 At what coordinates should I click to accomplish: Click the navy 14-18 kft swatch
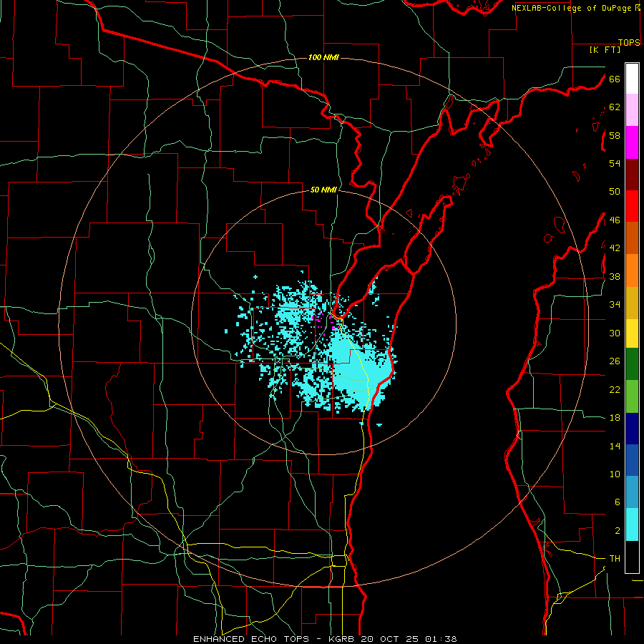point(632,429)
